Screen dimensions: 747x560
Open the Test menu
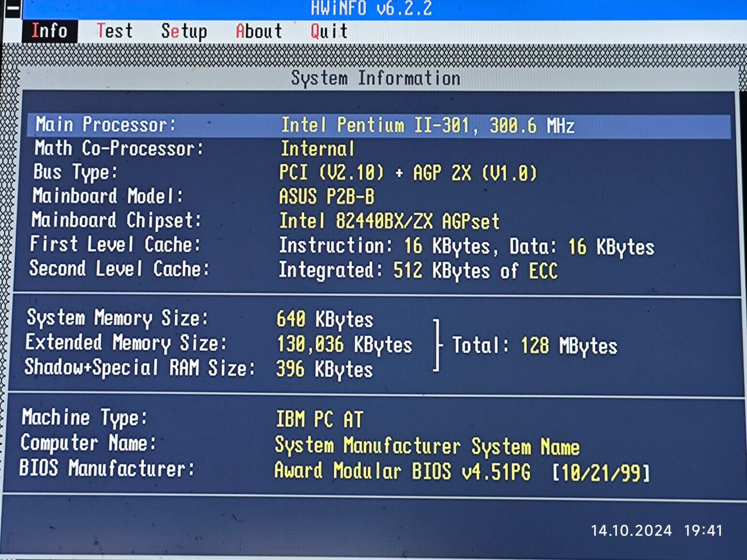click(x=115, y=31)
